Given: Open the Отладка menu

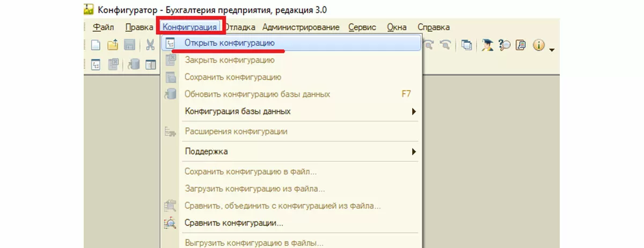Looking at the screenshot, I should (x=240, y=27).
